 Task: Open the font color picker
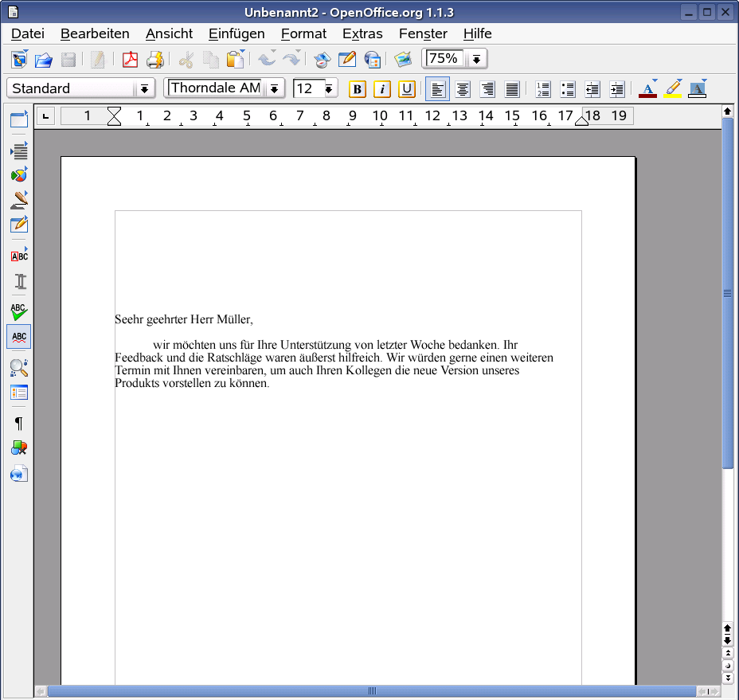click(648, 88)
